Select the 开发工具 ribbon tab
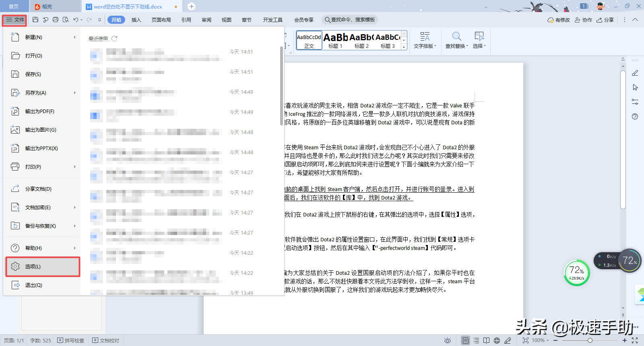 pos(272,20)
